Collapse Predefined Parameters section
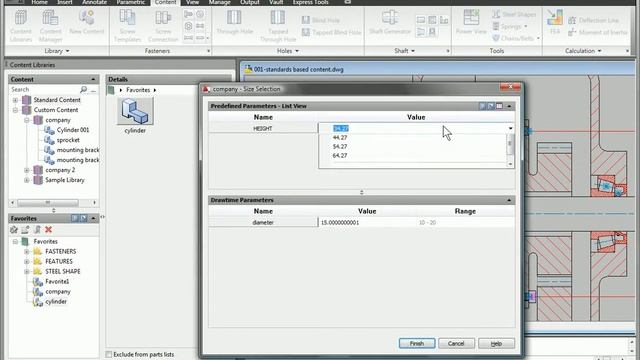Screen dimensions: 640x360 coord(509,106)
